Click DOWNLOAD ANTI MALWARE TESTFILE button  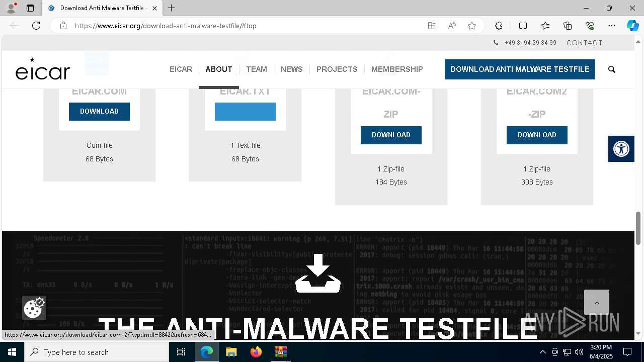click(x=520, y=69)
